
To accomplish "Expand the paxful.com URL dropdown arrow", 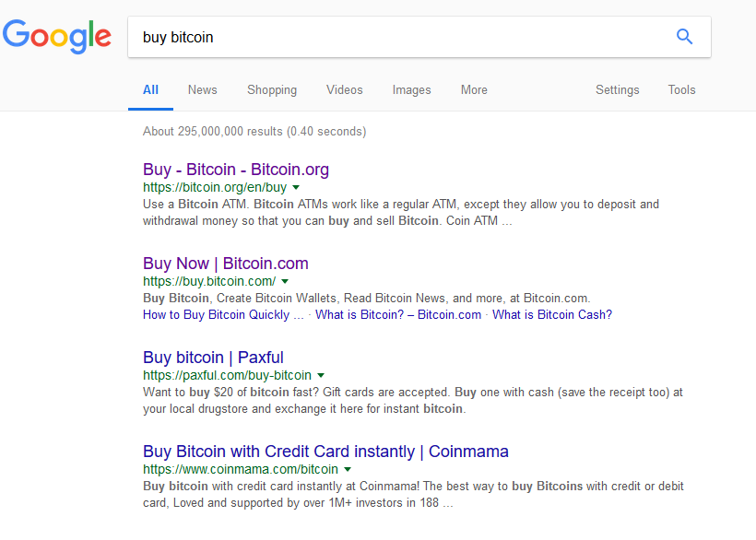I will point(321,375).
